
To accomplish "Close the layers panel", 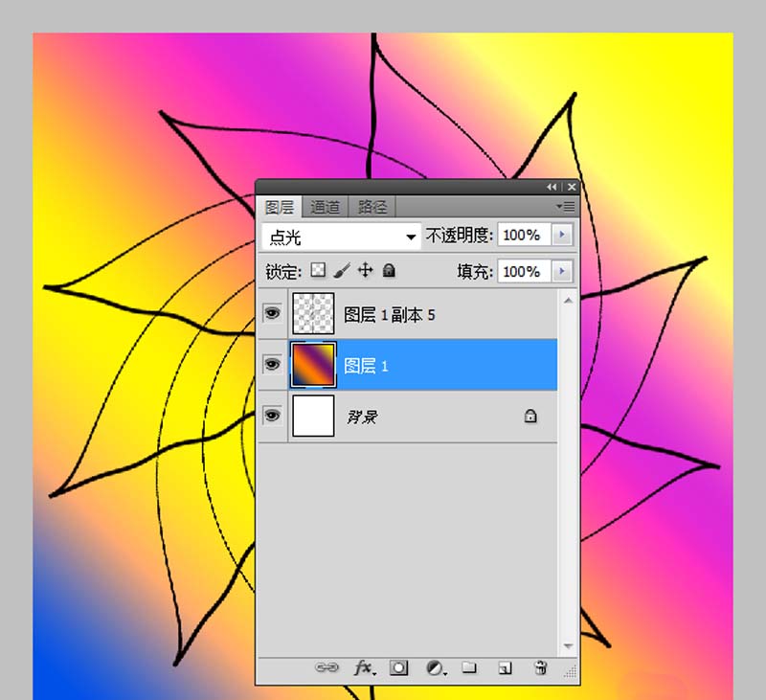I will coord(572,187).
